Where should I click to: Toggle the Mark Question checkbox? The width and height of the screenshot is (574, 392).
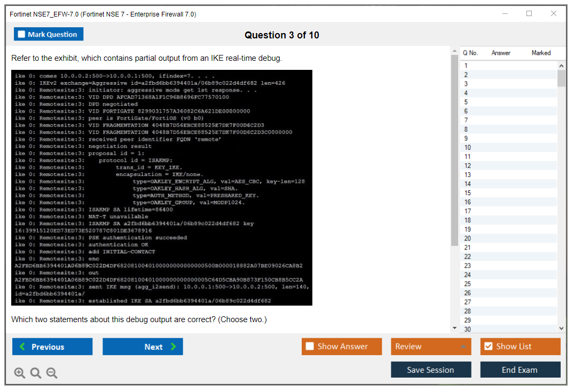pos(22,34)
